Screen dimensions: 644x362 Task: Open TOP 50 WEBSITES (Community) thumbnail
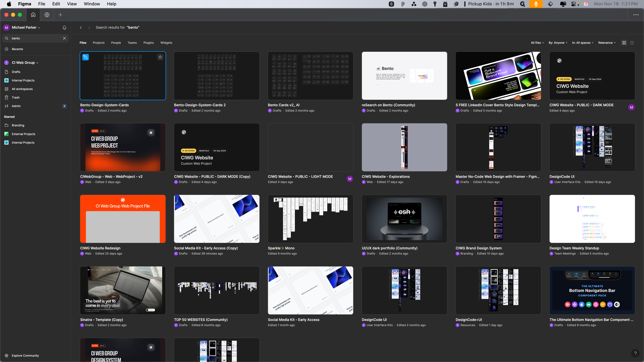[x=217, y=290]
